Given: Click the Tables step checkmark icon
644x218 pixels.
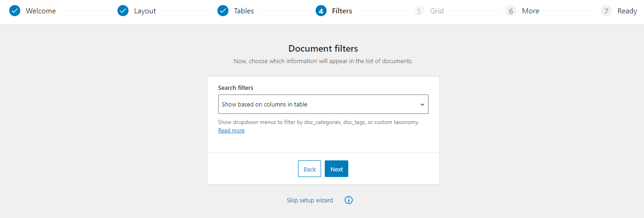Looking at the screenshot, I should pyautogui.click(x=223, y=11).
